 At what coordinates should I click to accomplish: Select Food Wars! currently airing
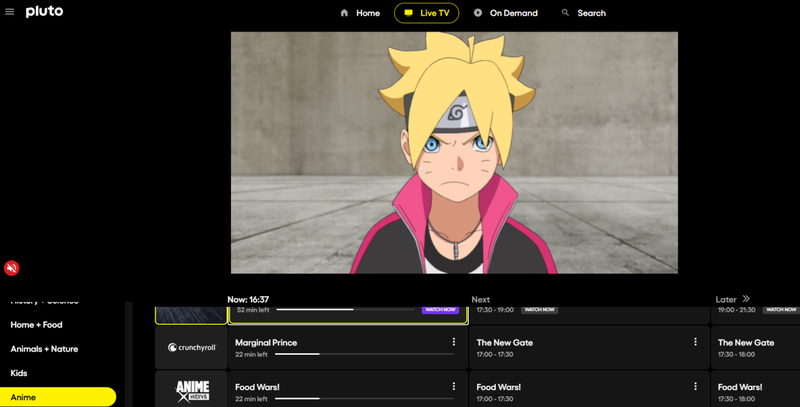[x=348, y=390]
